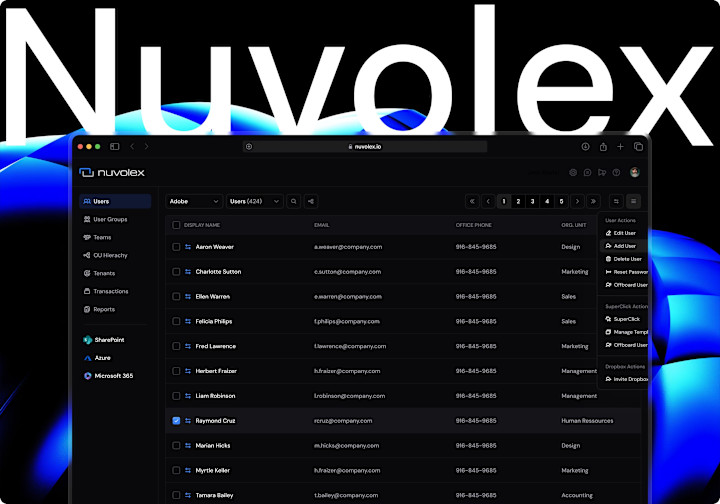Select page 3

click(532, 202)
